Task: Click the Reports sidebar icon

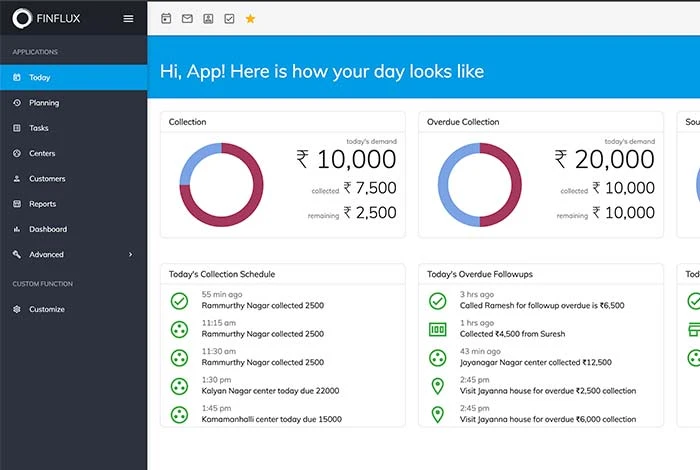Action: pos(17,204)
